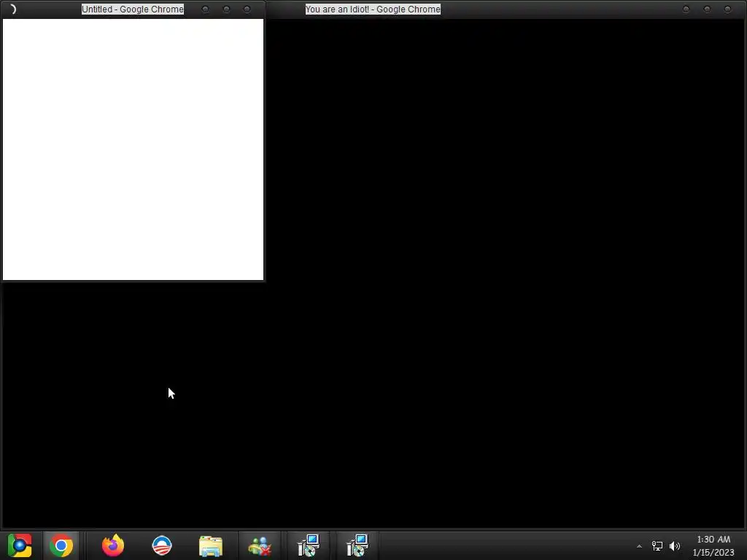Viewport: 747px width, 560px height.
Task: Click the Google Chrome taskbar icon
Action: pyautogui.click(x=61, y=545)
